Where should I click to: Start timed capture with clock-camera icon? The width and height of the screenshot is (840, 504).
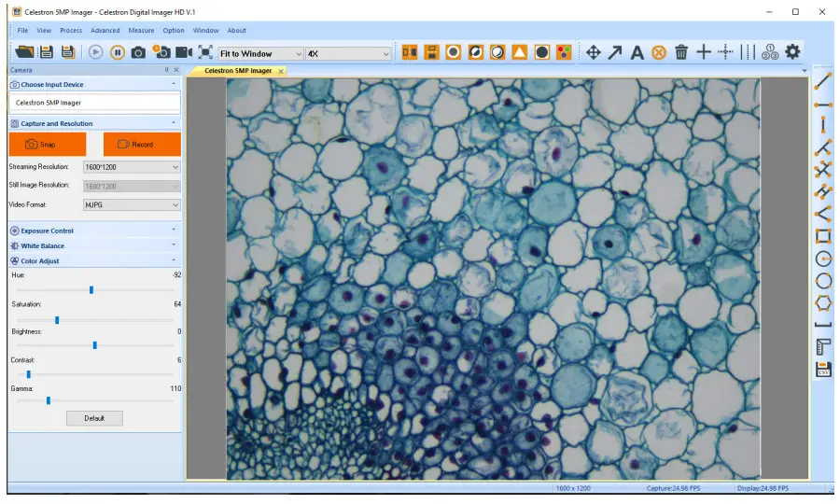coord(161,51)
